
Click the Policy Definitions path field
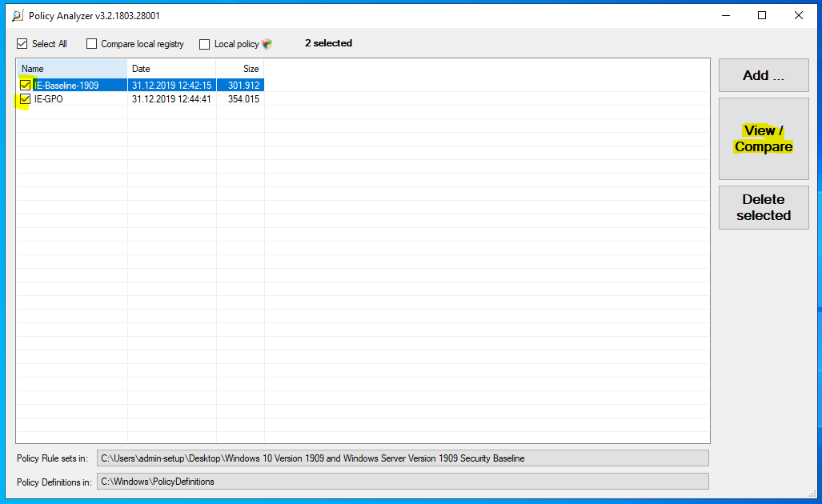click(x=403, y=482)
